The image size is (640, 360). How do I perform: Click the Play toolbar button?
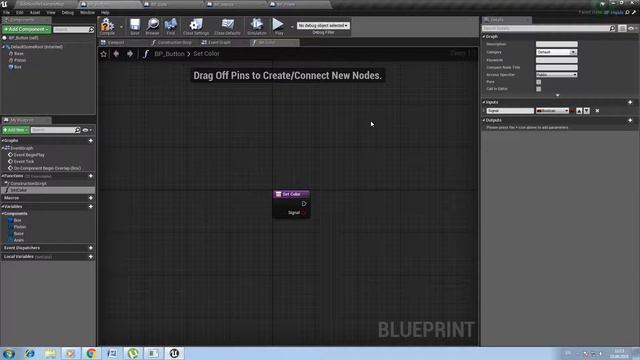pyautogui.click(x=278, y=26)
